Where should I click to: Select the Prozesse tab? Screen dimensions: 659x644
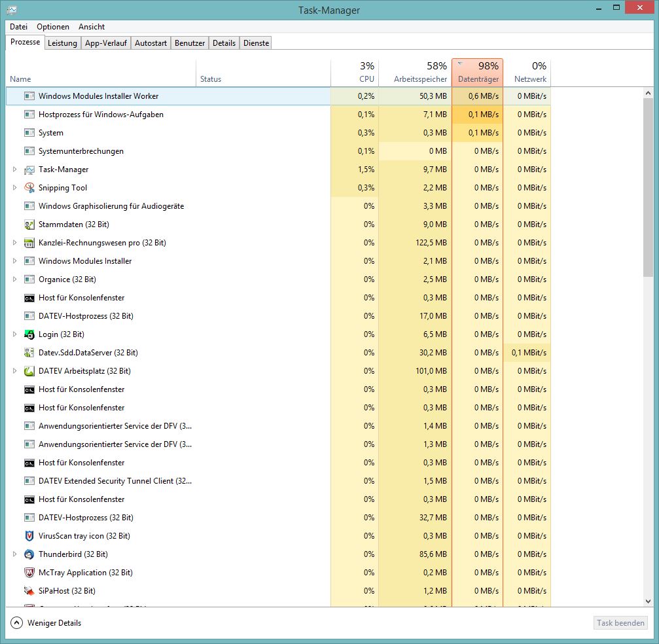tap(26, 42)
